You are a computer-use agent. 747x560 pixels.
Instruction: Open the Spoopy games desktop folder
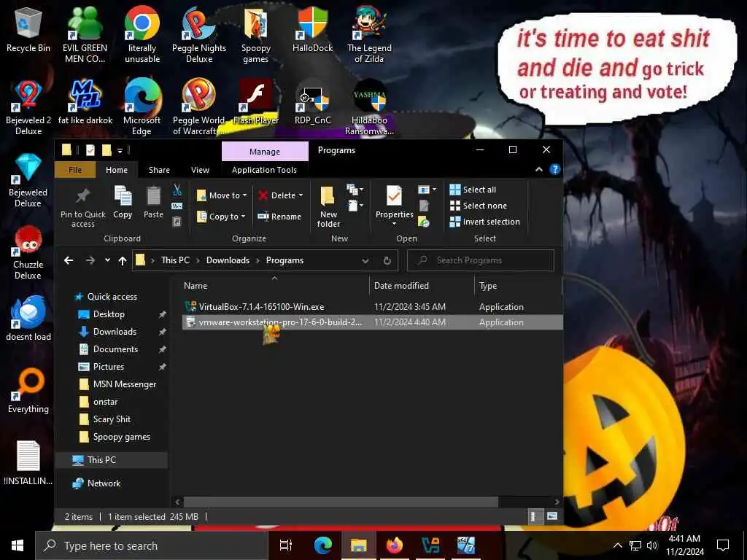pos(256,34)
